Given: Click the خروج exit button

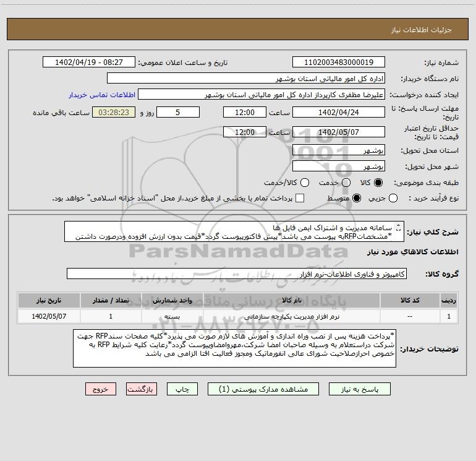Looking at the screenshot, I should (101, 389).
